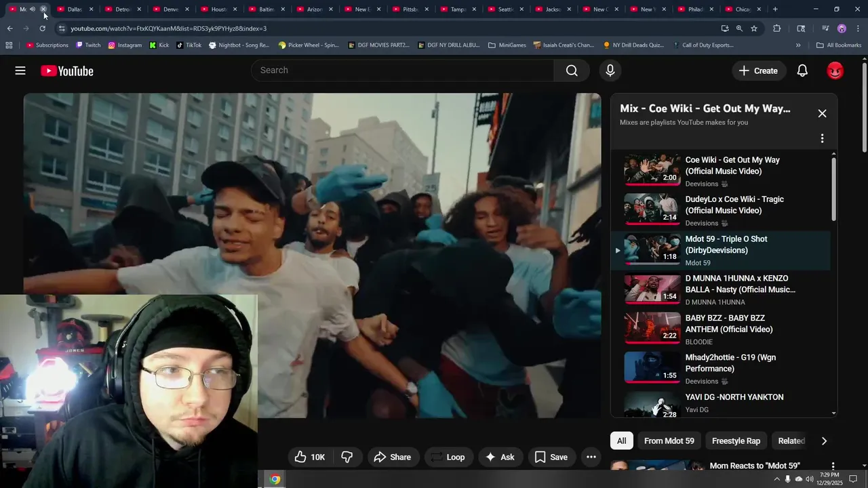The image size is (868, 488).
Task: Open the Windows notification center icon
Action: (x=854, y=479)
